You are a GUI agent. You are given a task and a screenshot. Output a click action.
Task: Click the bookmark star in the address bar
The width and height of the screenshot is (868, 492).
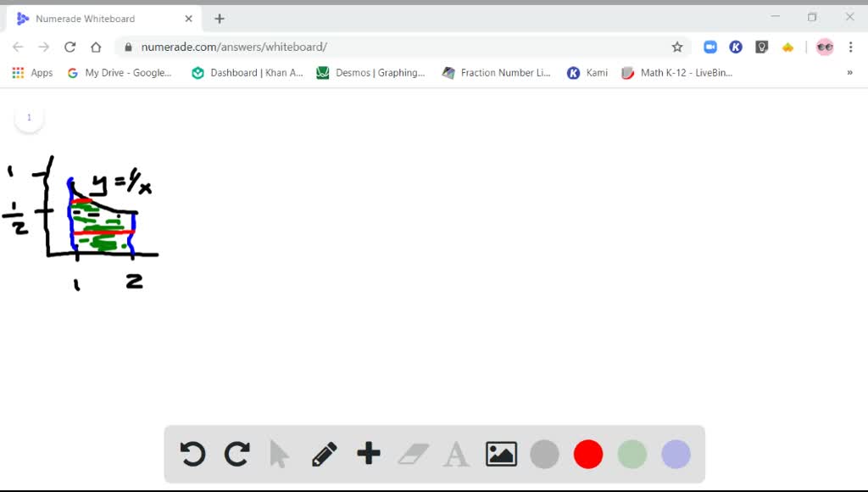(x=677, y=47)
